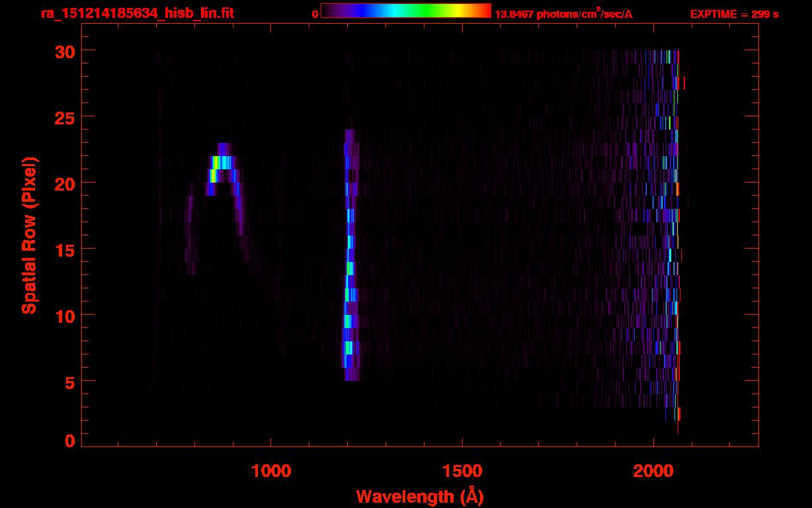Image resolution: width=812 pixels, height=508 pixels.
Task: Click the Spatial Row (Pixel) axis title
Action: coord(28,235)
